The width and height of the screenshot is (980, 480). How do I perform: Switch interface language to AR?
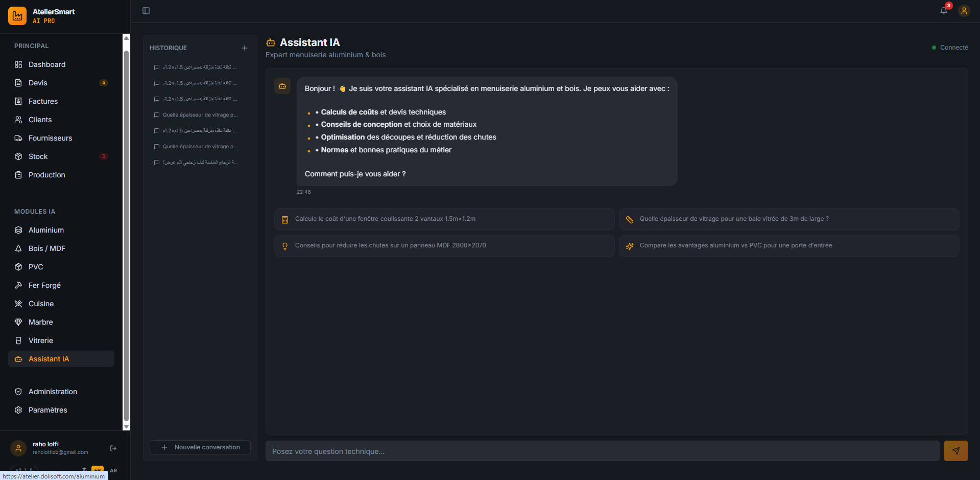(113, 470)
